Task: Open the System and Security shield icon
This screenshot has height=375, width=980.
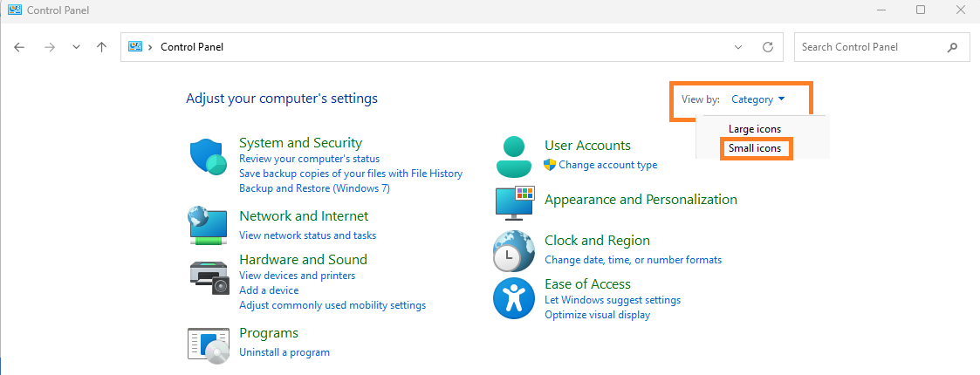Action: pos(208,158)
